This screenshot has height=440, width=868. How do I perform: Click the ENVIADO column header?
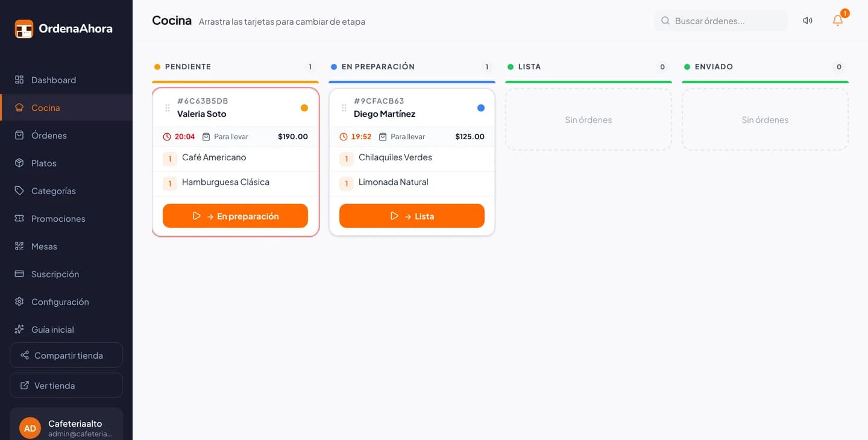(x=714, y=67)
